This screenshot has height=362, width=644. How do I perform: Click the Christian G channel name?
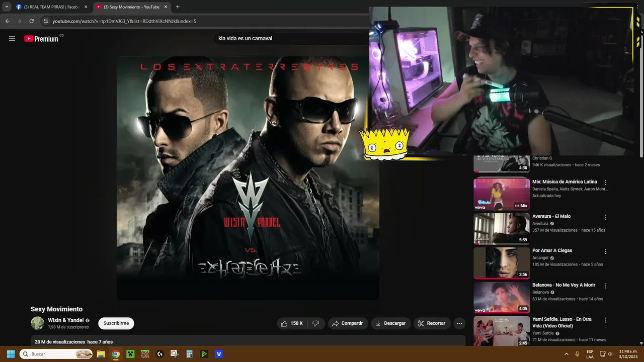(542, 158)
